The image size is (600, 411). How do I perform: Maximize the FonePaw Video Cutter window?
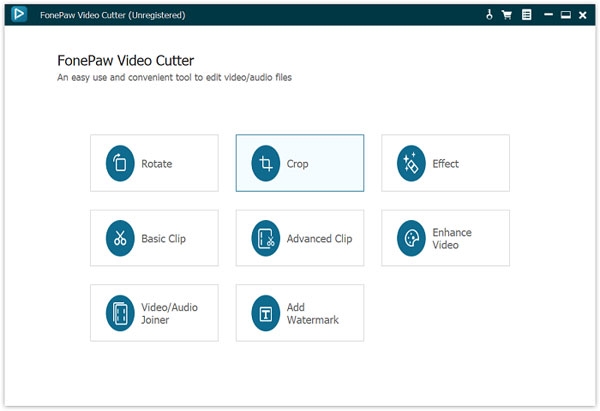click(x=566, y=15)
